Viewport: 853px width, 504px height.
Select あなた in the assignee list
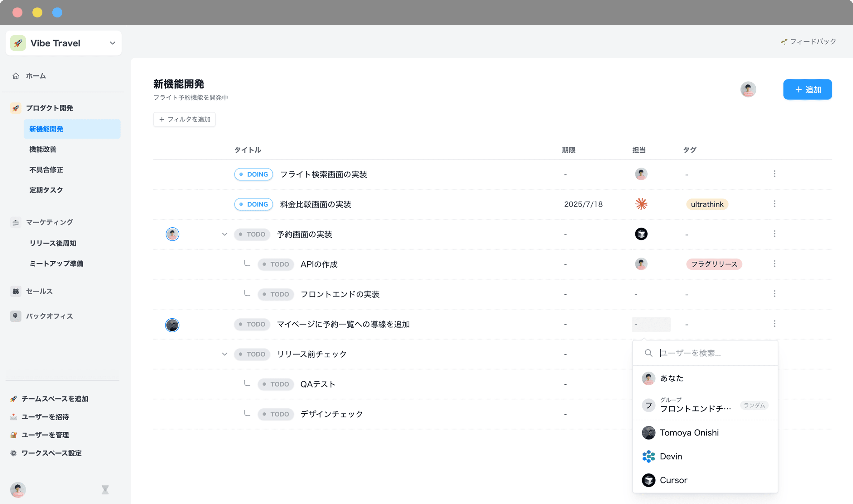click(671, 378)
